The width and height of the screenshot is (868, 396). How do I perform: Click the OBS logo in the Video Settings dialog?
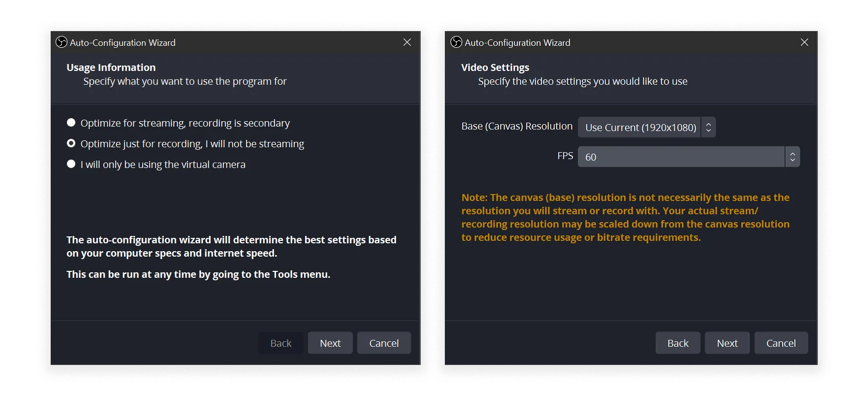click(456, 42)
